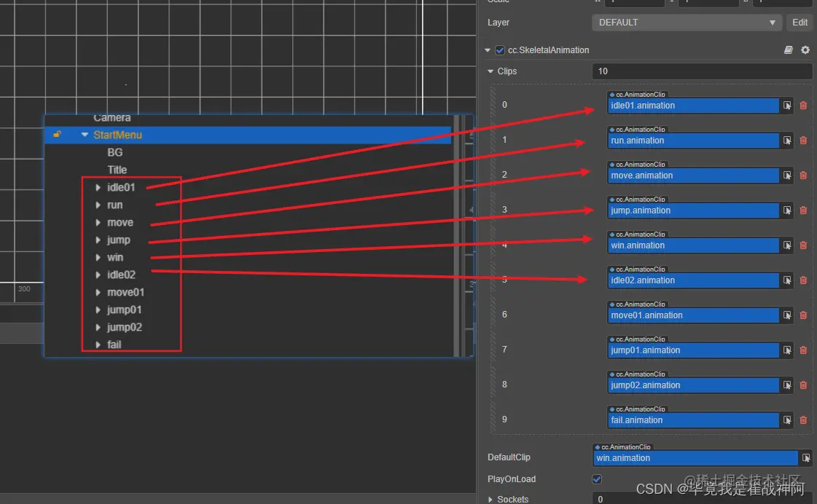Expand the Sockets array
This screenshot has height=504, width=817.
490,500
